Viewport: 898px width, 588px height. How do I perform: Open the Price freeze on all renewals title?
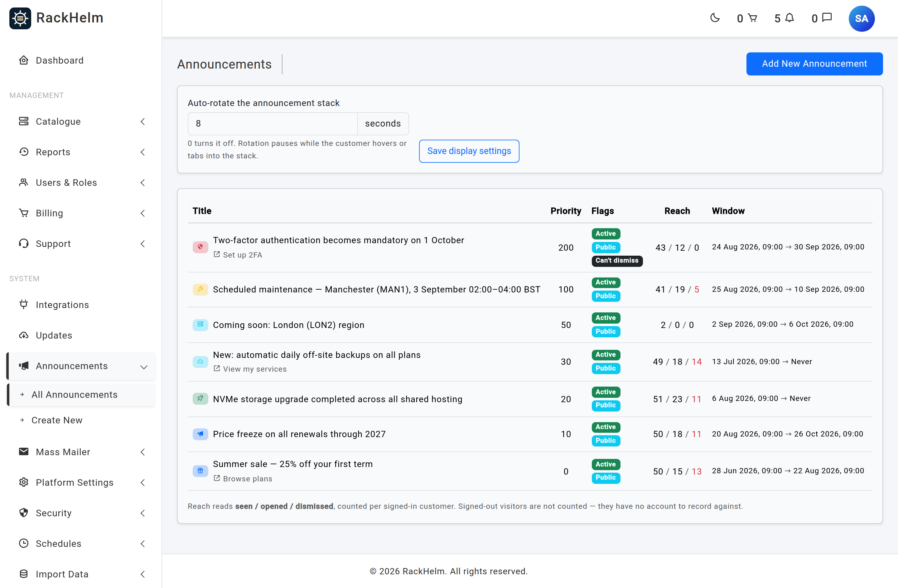pos(299,434)
